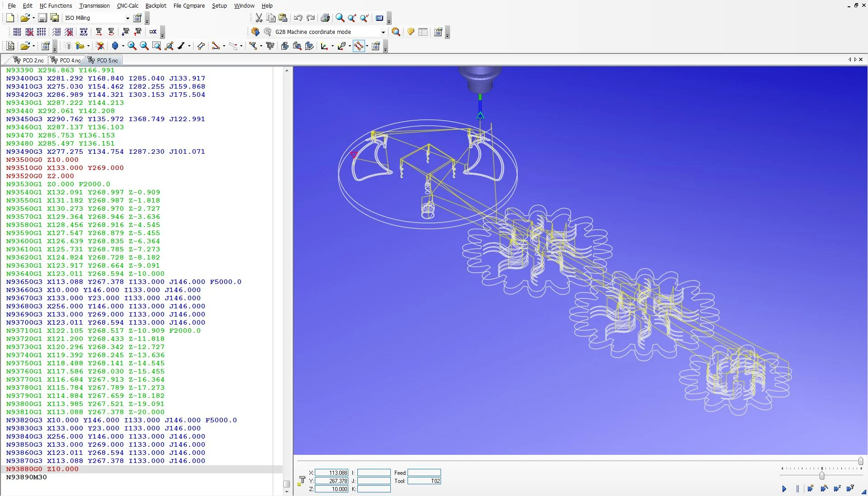
Task: Create a new file with the blank page icon
Action: click(x=10, y=18)
